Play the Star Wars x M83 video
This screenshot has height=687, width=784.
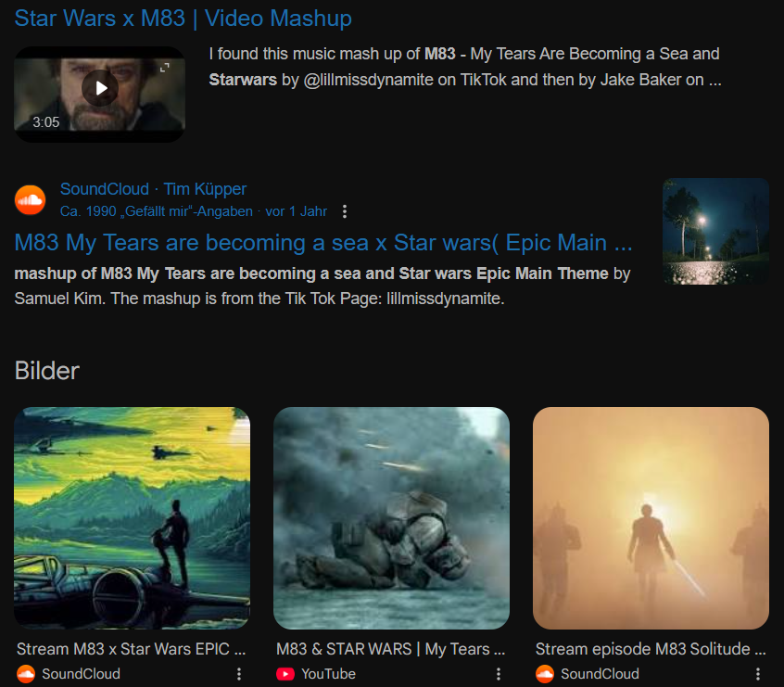[x=100, y=88]
